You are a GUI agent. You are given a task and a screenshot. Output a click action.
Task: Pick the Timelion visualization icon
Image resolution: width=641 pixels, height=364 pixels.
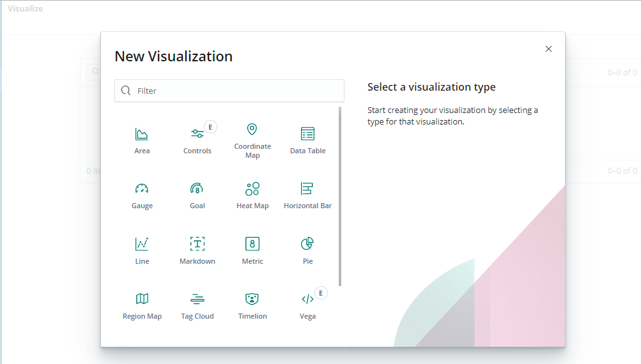coord(252,299)
